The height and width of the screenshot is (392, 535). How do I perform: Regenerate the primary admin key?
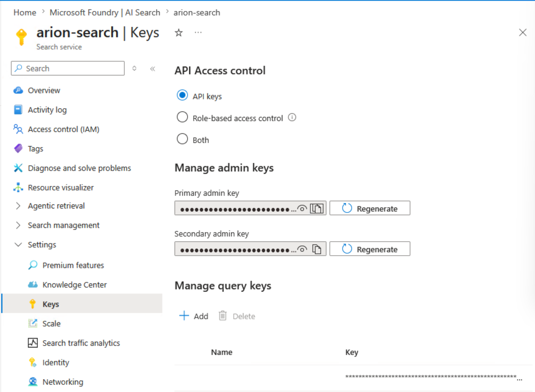pos(370,208)
